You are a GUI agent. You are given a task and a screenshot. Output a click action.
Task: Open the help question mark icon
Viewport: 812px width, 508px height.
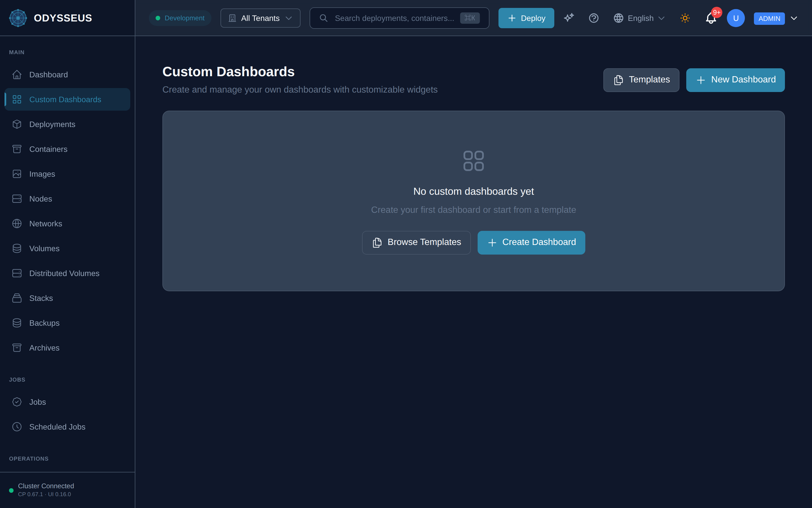point(593,18)
